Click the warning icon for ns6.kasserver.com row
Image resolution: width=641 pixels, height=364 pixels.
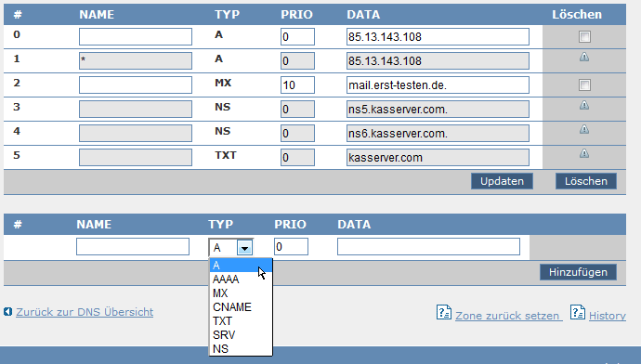[584, 129]
